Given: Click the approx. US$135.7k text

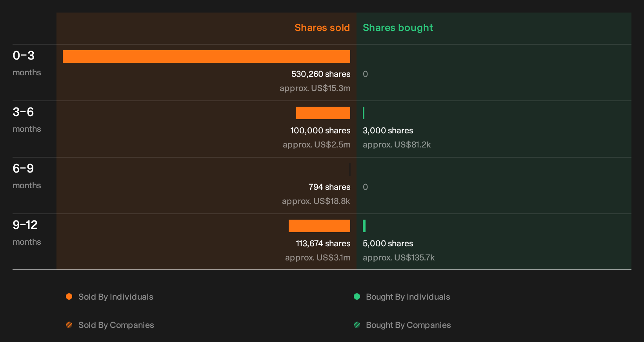Looking at the screenshot, I should [x=398, y=258].
